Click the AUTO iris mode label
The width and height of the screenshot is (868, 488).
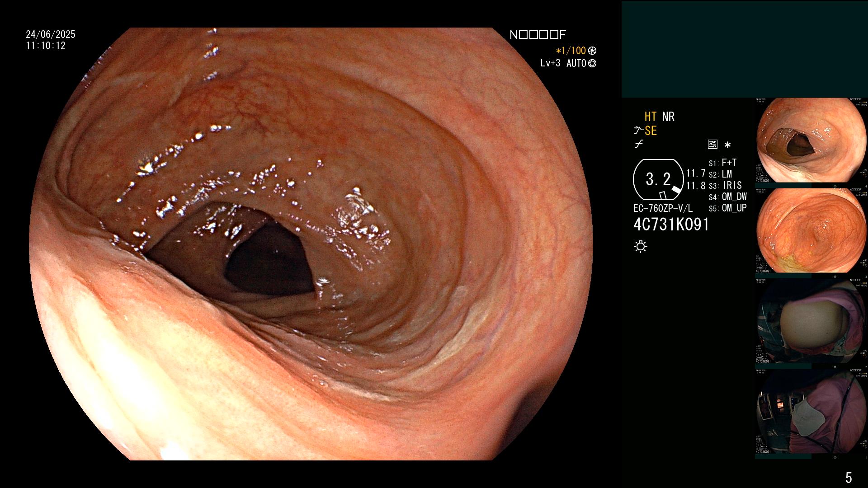point(576,63)
